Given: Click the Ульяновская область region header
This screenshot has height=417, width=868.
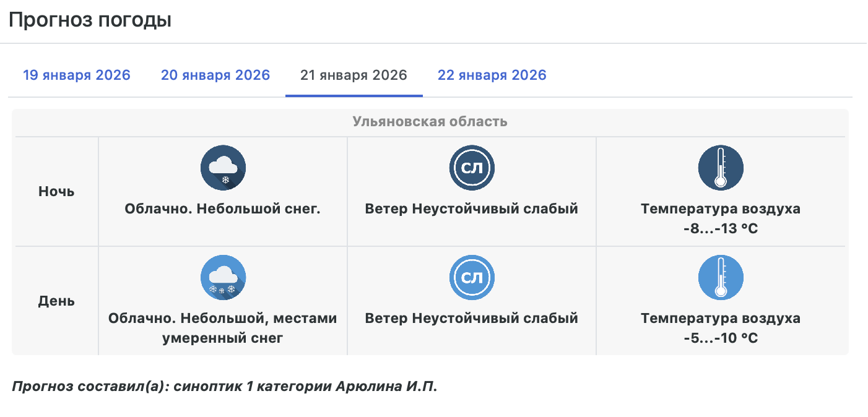Looking at the screenshot, I should coord(430,121).
